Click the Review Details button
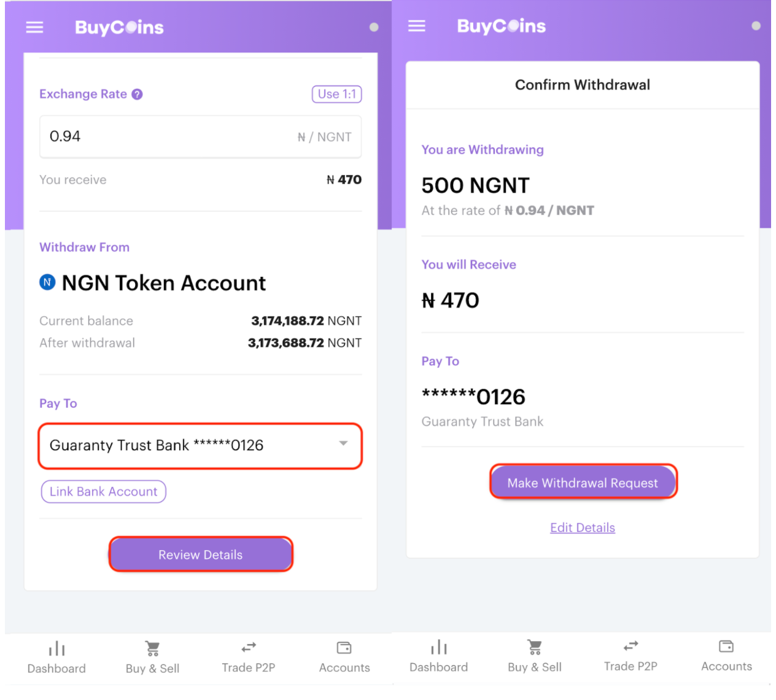This screenshot has height=700, width=776. point(201,554)
